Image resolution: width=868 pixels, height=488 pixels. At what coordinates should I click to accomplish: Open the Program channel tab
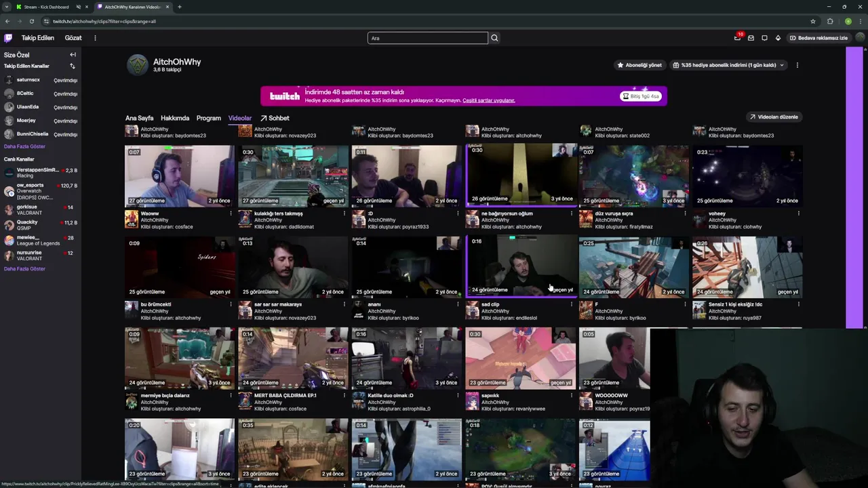coord(209,118)
